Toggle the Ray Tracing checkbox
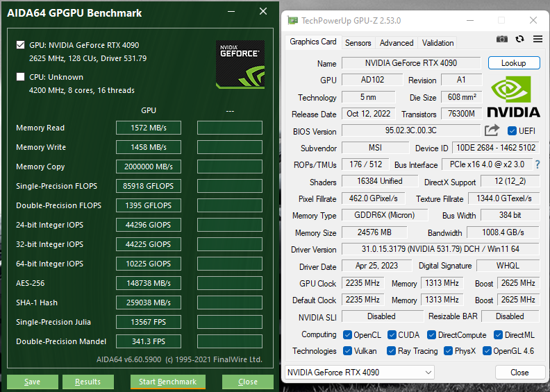This screenshot has width=550, height=392. (x=391, y=350)
